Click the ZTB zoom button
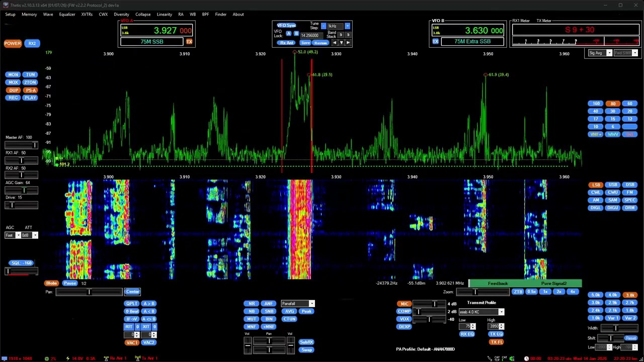The height and width of the screenshot is (362, 644). (x=518, y=292)
